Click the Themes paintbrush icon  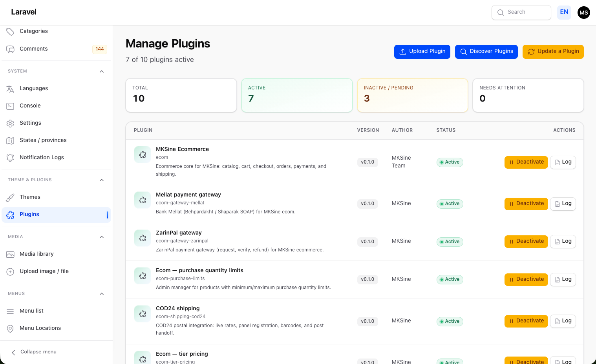10,197
